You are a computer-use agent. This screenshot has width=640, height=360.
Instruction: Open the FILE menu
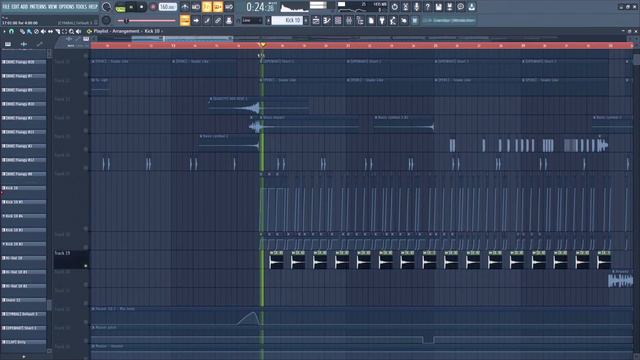(6, 7)
